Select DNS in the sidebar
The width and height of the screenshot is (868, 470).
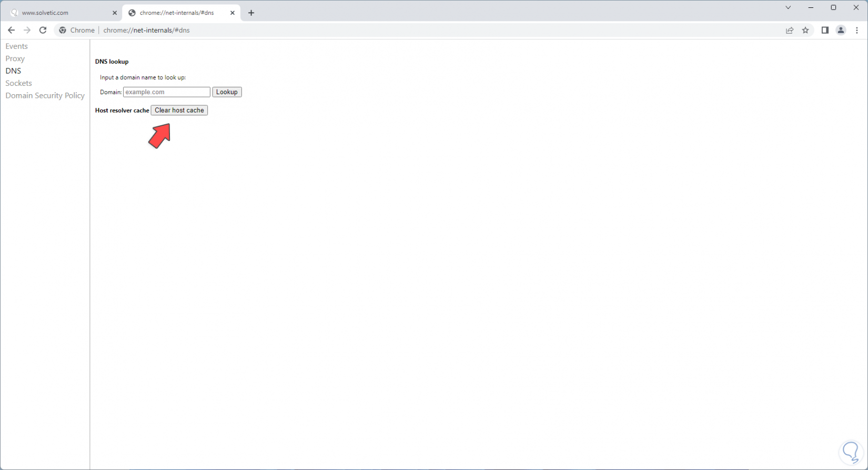click(13, 71)
